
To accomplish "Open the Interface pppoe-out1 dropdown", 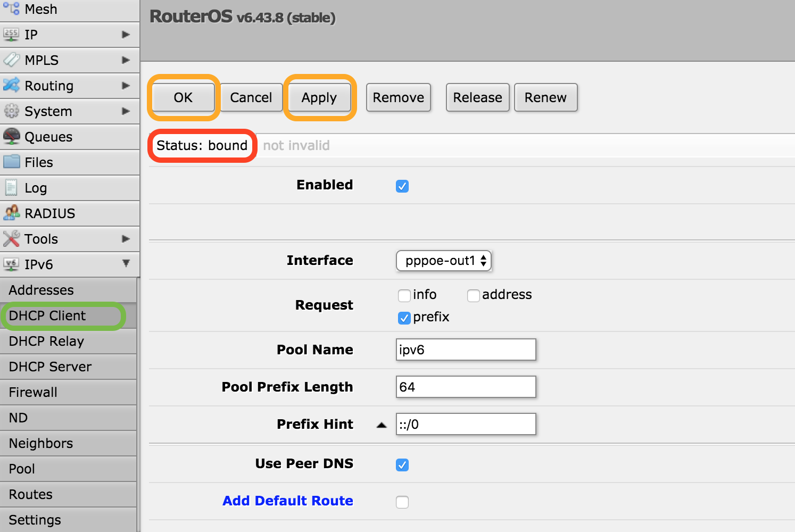I will 444,261.
